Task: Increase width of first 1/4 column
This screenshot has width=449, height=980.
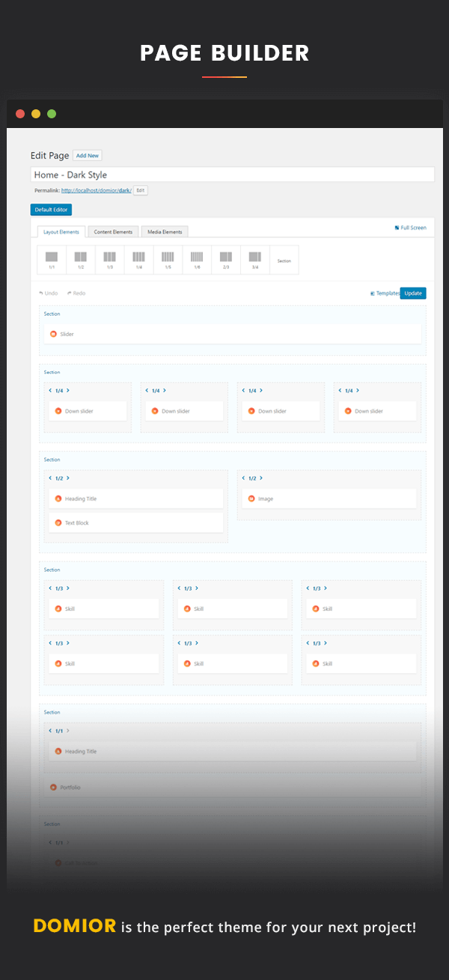Action: pyautogui.click(x=68, y=390)
